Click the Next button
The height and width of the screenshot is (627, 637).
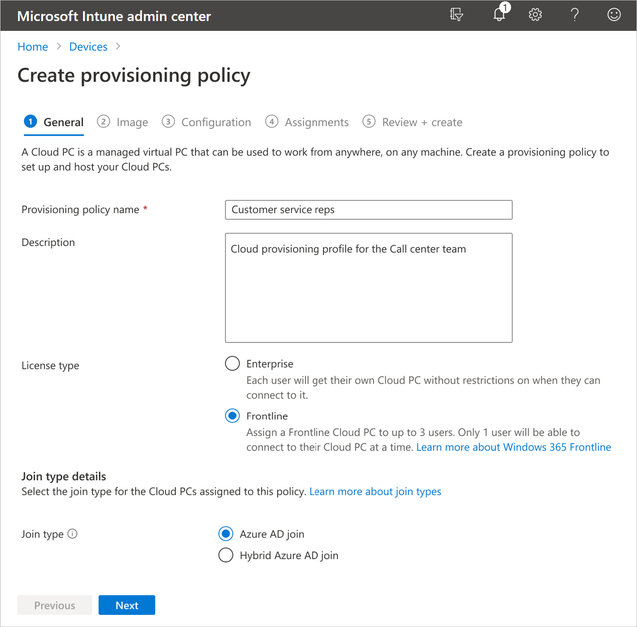[127, 605]
